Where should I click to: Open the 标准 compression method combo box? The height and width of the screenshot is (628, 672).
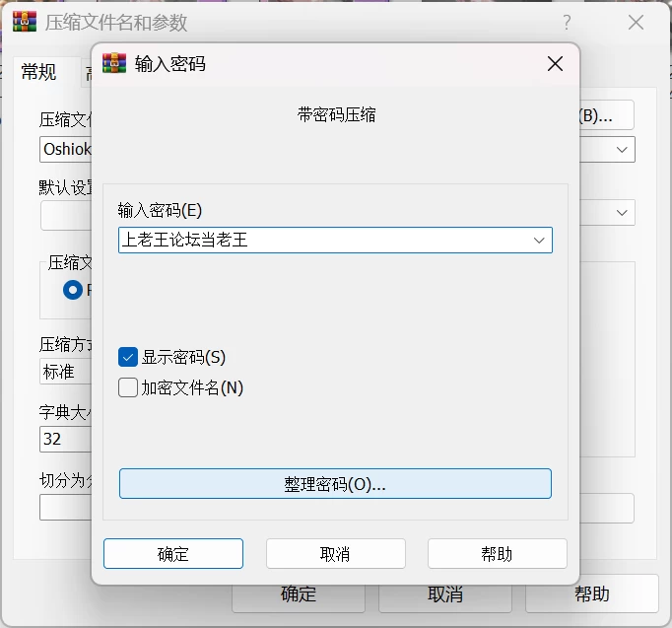[x=66, y=372]
